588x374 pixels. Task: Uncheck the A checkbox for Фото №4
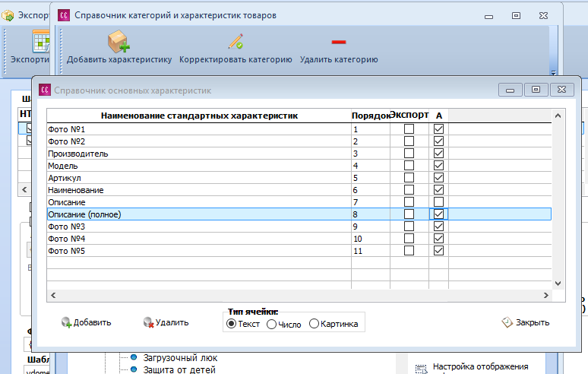pyautogui.click(x=438, y=239)
